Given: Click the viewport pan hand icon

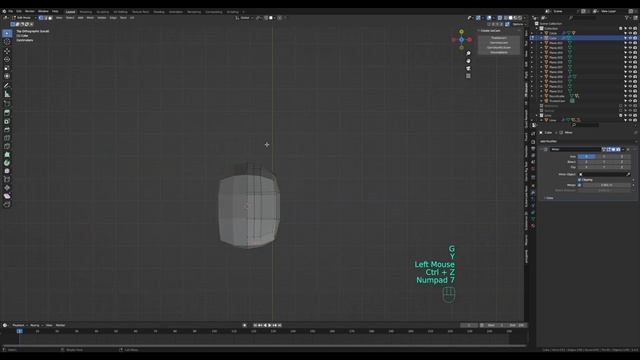Looking at the screenshot, I should 468,61.
